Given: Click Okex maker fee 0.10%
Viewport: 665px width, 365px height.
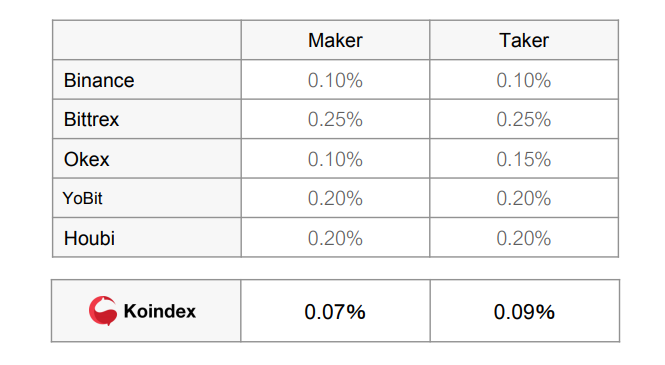Looking at the screenshot, I should [335, 159].
